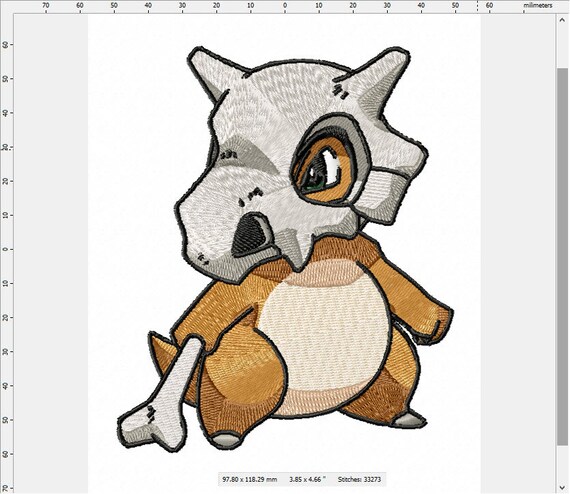Click the vertical ruler on the left
Image resolution: width=570 pixels, height=494 pixels.
[7, 254]
